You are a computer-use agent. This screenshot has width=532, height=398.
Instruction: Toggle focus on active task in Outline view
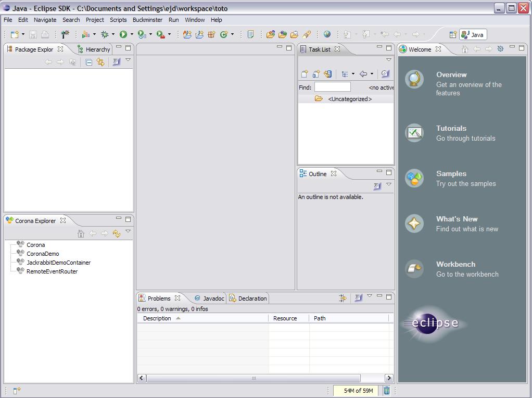pos(377,186)
